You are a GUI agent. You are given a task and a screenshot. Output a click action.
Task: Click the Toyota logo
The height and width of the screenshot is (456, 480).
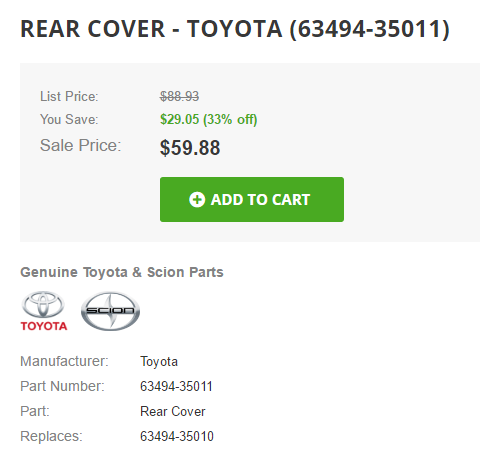44,311
